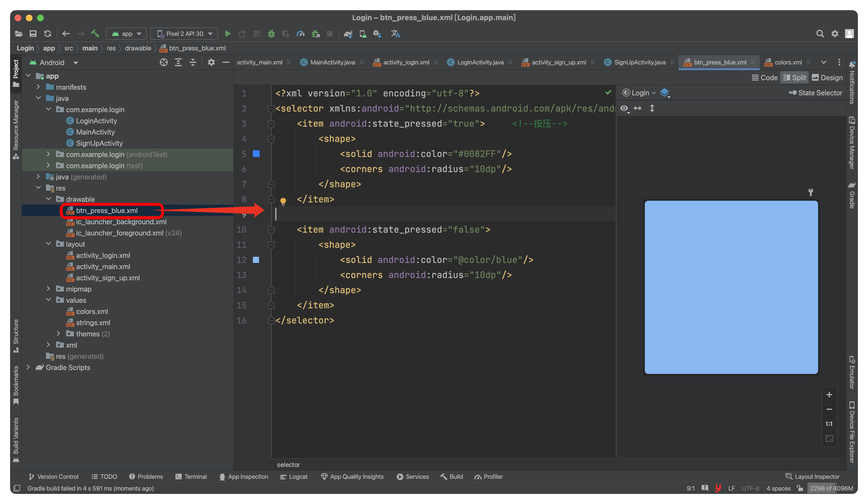Screen dimensions: 868x504
Task: Click the preview wrench warning icon
Action: [x=811, y=192]
